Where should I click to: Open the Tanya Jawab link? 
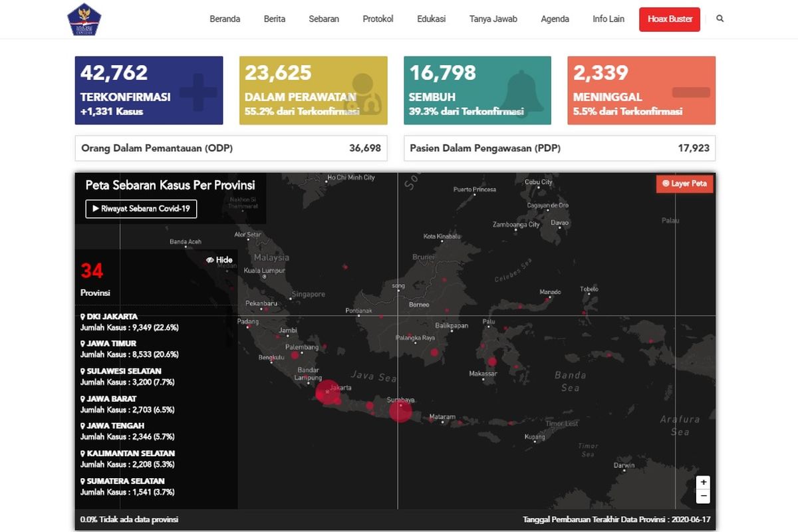pos(493,19)
